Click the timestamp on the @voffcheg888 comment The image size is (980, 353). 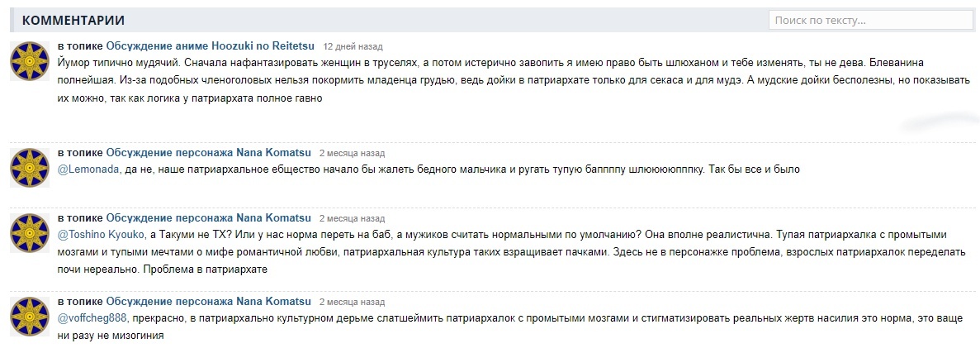coord(352,303)
